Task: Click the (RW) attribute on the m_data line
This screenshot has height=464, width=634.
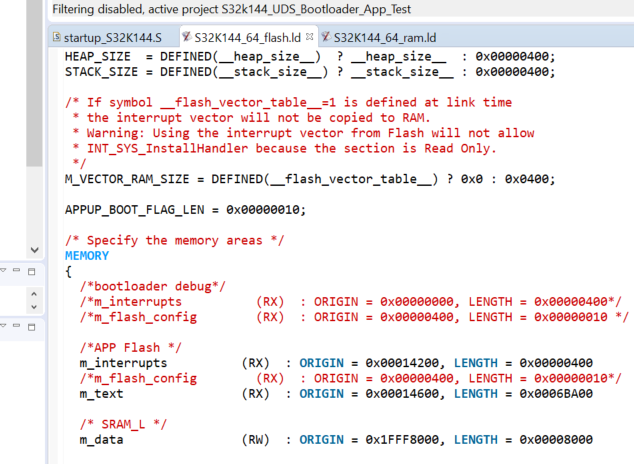Action: click(x=255, y=440)
